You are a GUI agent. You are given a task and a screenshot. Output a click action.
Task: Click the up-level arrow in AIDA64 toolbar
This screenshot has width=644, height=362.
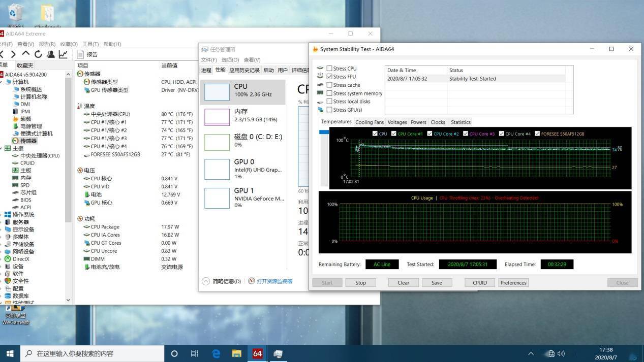(26, 54)
